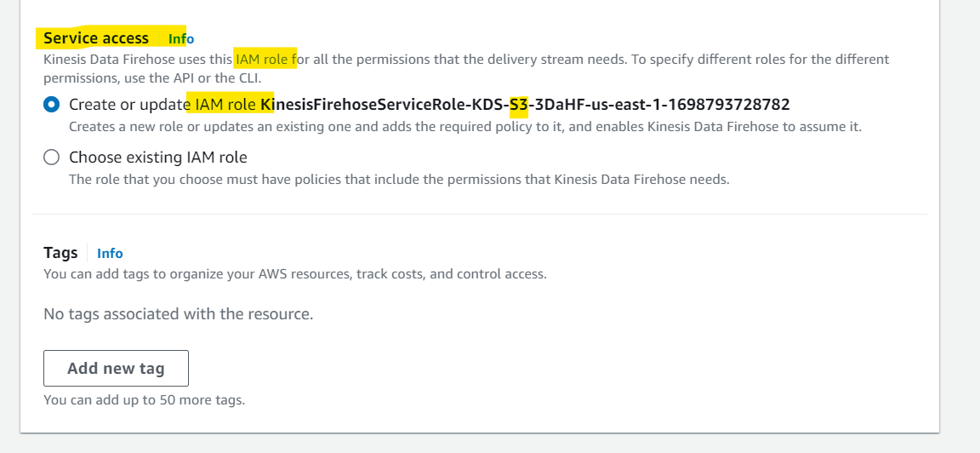Select 'Choose existing IAM role' radio button
Screen dimensions: 980x453
click(x=51, y=157)
